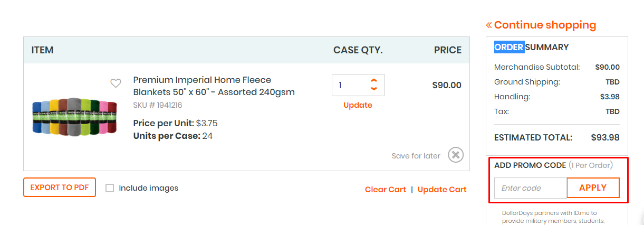Focus the case quantity input field
644x225 pixels.
point(350,85)
